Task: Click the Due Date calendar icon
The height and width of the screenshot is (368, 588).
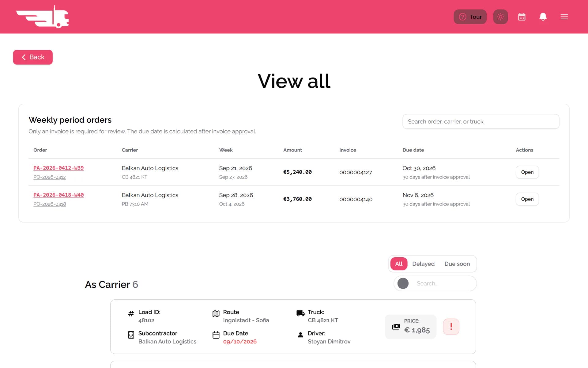Action: pos(216,335)
